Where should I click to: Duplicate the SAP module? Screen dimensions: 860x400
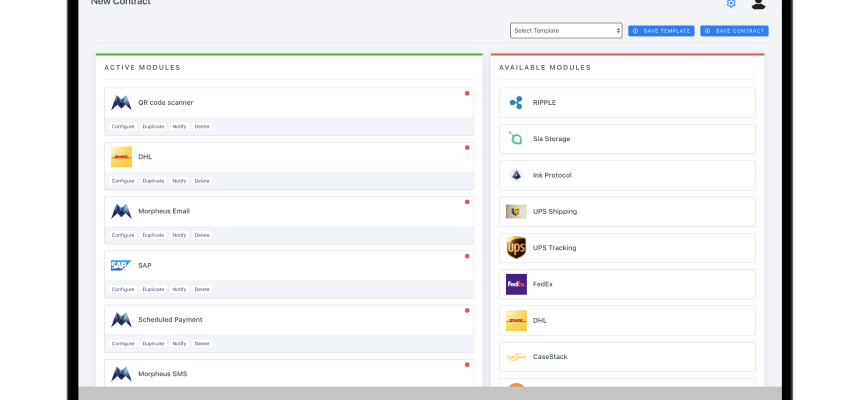[x=153, y=290]
